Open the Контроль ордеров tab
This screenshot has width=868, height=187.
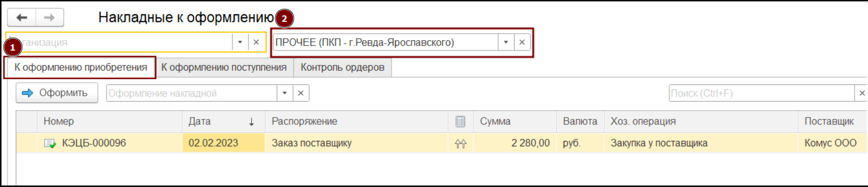coord(343,67)
